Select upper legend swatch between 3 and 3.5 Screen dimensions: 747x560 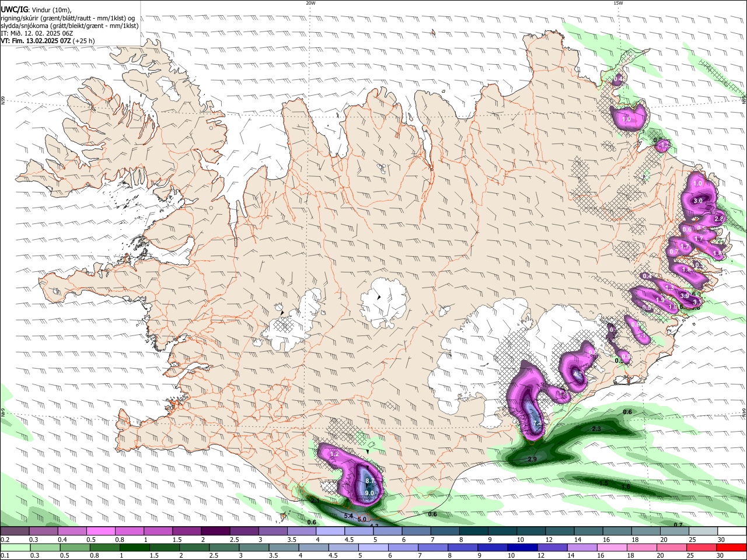[273, 531]
